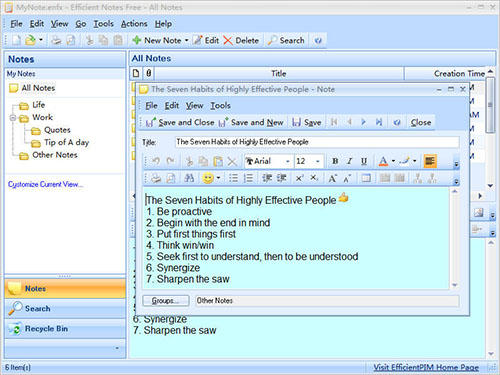Click the Title input field

[317, 142]
